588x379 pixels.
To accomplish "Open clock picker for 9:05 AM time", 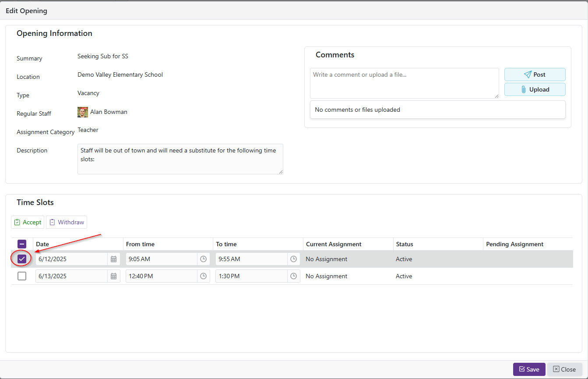I will click(204, 259).
